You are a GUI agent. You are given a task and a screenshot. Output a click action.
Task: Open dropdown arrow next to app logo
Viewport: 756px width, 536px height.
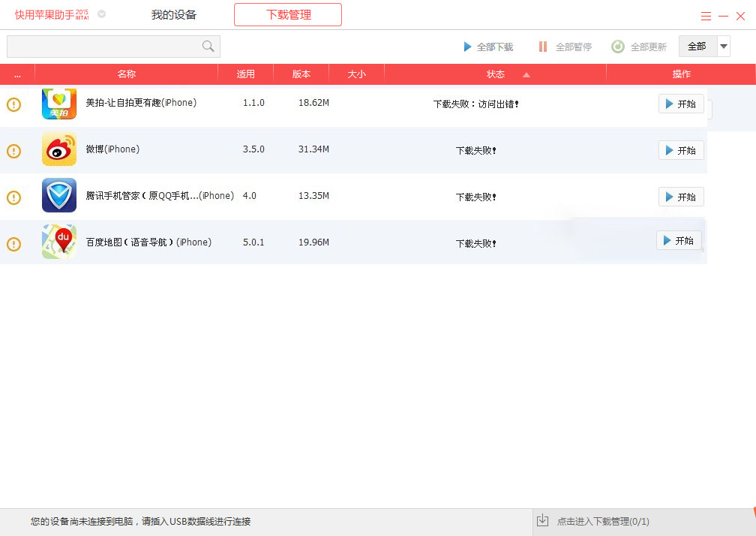point(102,14)
